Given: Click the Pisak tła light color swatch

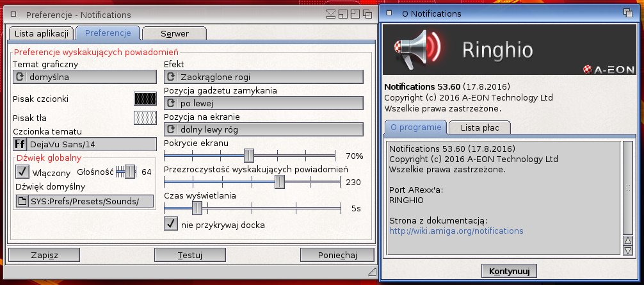Looking at the screenshot, I should tap(145, 118).
